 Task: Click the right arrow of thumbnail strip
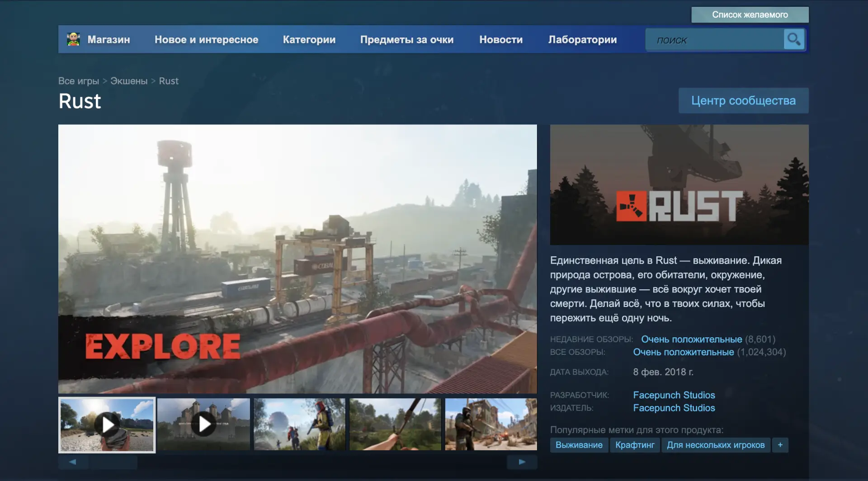tap(522, 462)
